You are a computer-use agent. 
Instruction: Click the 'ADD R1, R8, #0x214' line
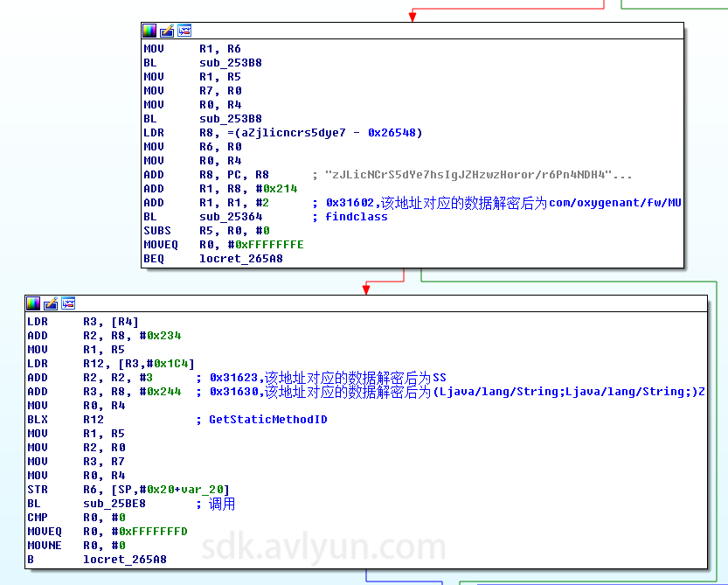click(220, 189)
